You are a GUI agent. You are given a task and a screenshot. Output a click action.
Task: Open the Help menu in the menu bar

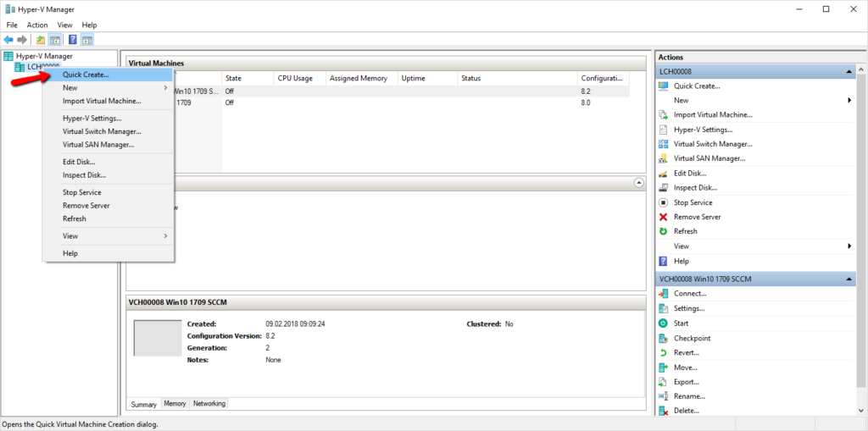point(89,25)
